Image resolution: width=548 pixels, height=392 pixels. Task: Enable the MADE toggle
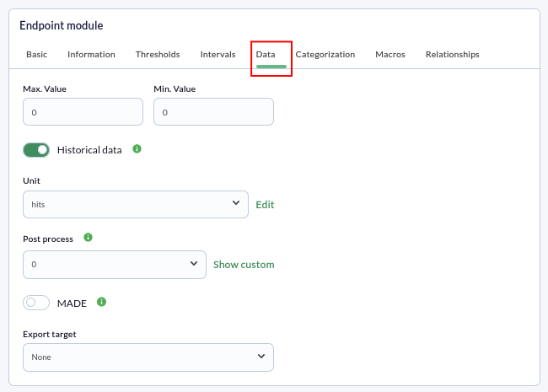point(36,303)
